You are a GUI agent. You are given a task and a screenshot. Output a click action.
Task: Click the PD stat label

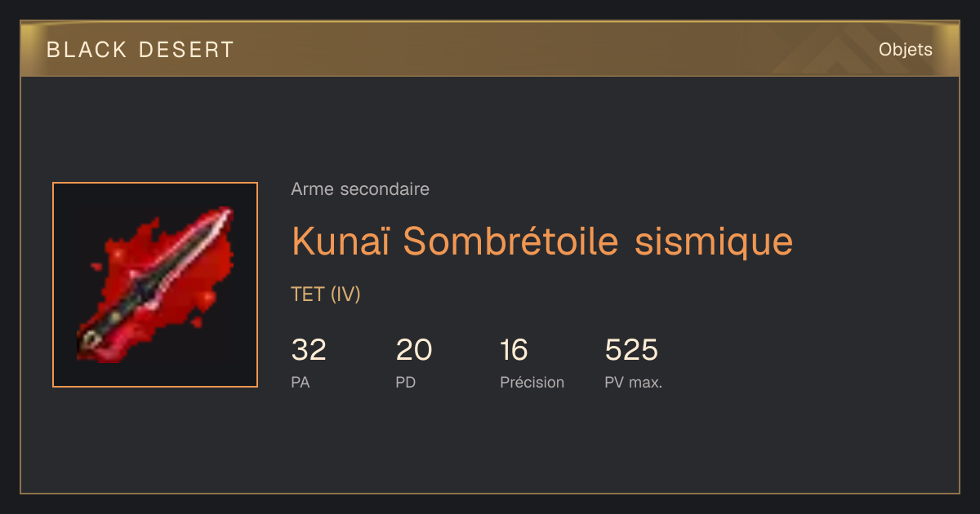tap(406, 382)
